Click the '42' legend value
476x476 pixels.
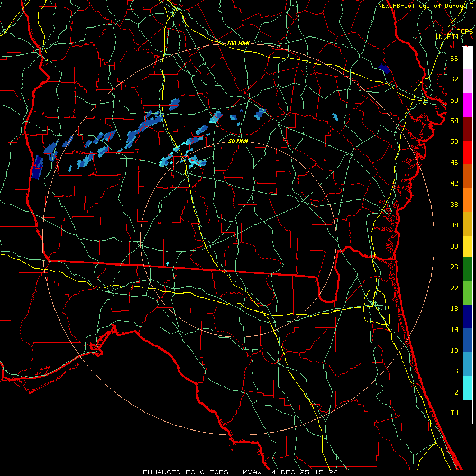454,184
